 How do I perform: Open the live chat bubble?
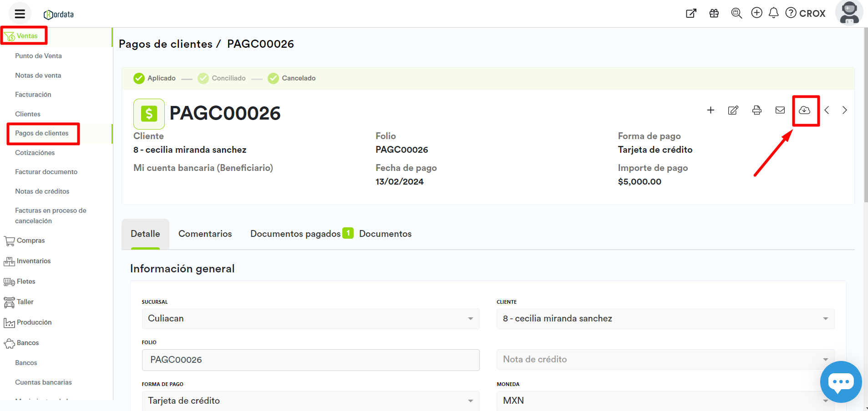[840, 382]
